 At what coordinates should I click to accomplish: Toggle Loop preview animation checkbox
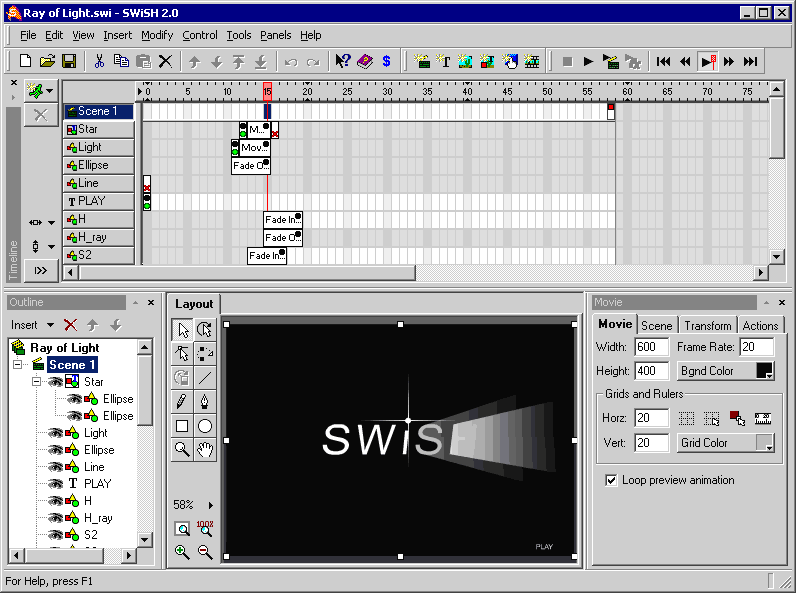pyautogui.click(x=611, y=480)
